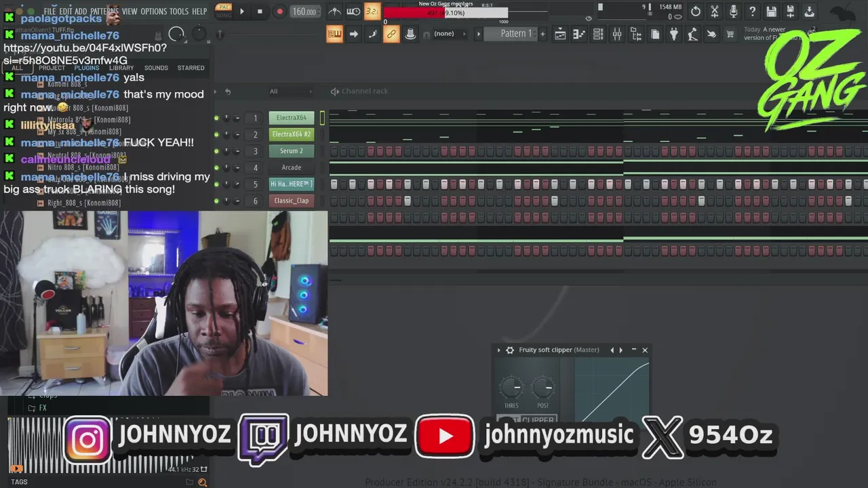Open the Mixer window
This screenshot has height=488, width=868.
tap(617, 34)
